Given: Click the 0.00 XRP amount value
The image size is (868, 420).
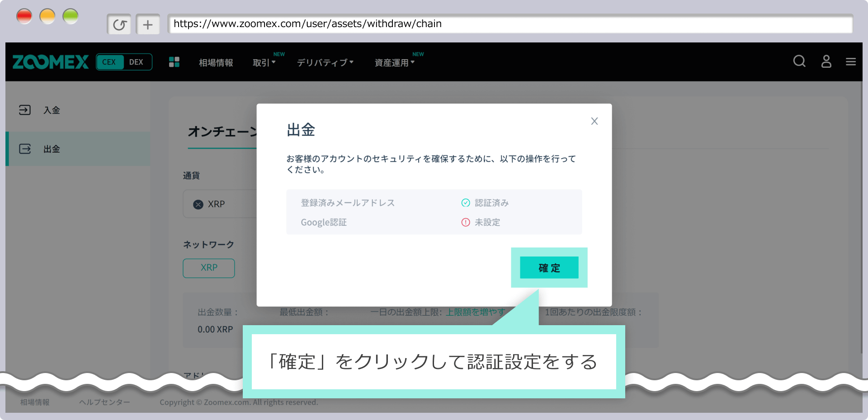Looking at the screenshot, I should [215, 329].
